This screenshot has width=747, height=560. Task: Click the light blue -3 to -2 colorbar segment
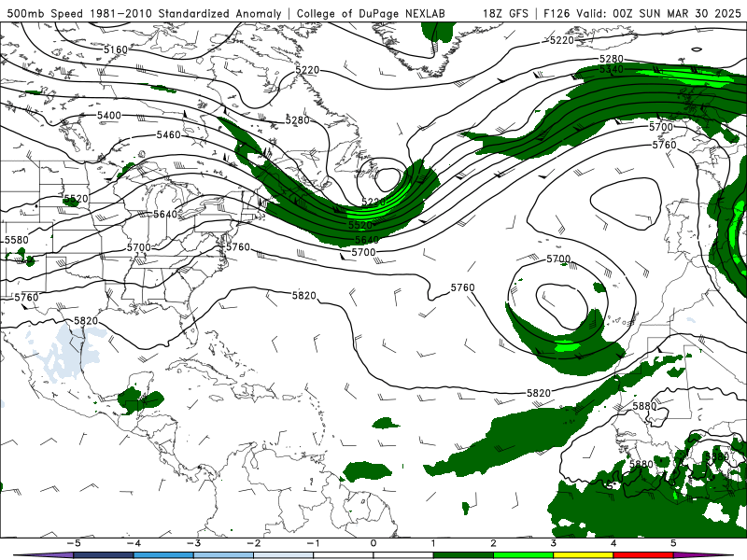coord(223,555)
